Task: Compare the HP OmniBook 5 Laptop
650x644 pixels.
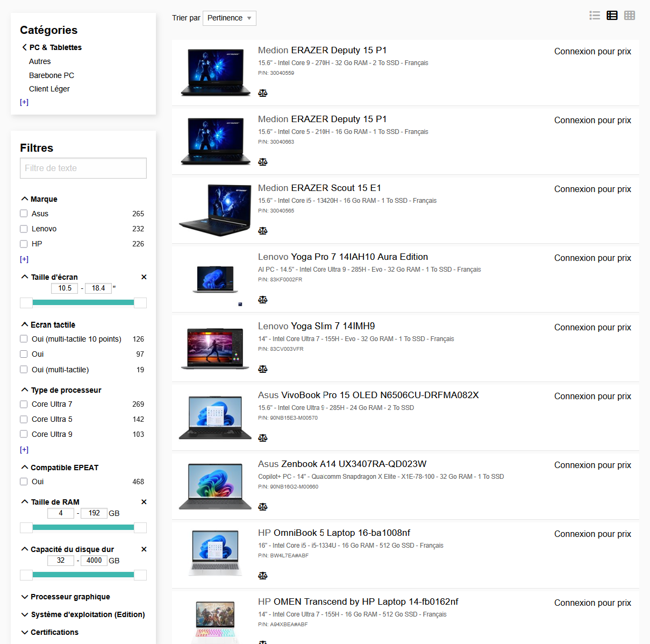Action: coord(262,576)
